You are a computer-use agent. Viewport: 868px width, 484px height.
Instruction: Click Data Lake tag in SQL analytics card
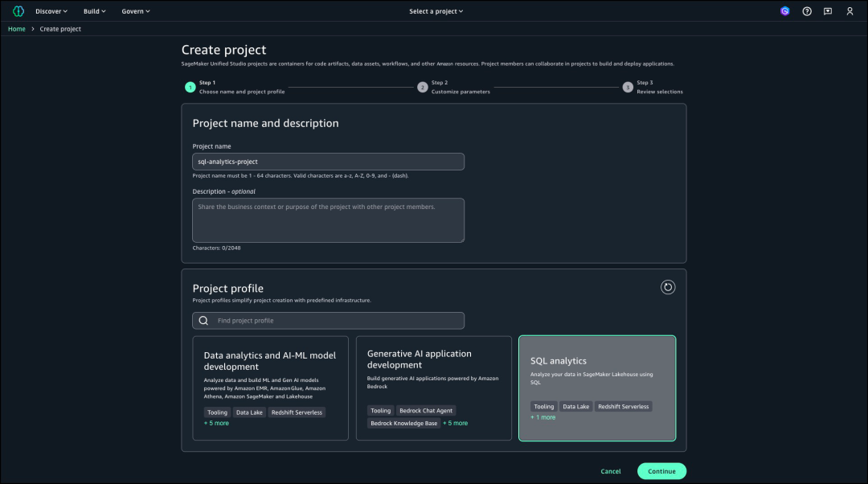575,407
